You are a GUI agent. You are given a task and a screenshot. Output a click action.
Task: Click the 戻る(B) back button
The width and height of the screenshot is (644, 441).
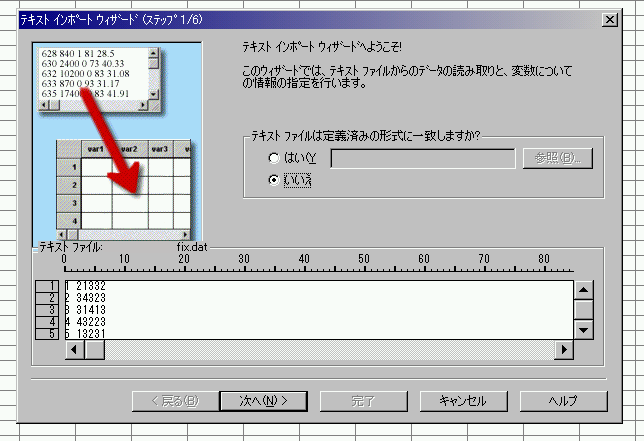174,400
